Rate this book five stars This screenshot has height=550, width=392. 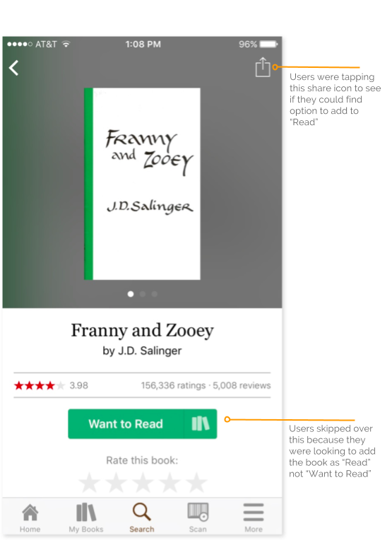point(196,483)
